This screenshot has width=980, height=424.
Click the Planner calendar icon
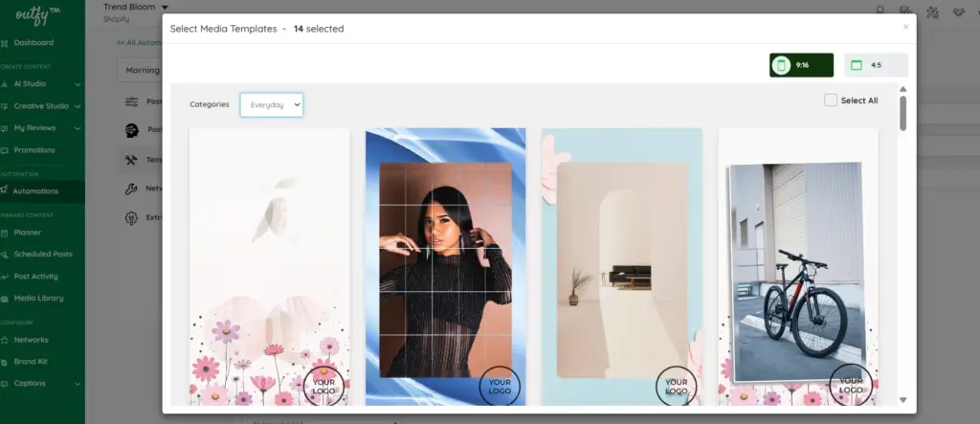(5, 233)
